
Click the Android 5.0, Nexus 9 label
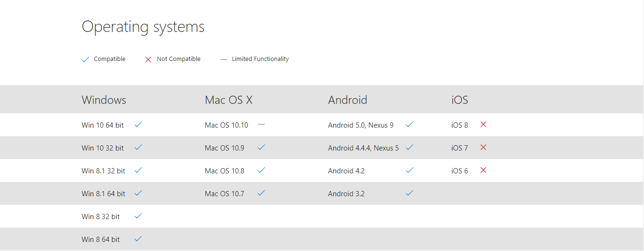pos(361,125)
